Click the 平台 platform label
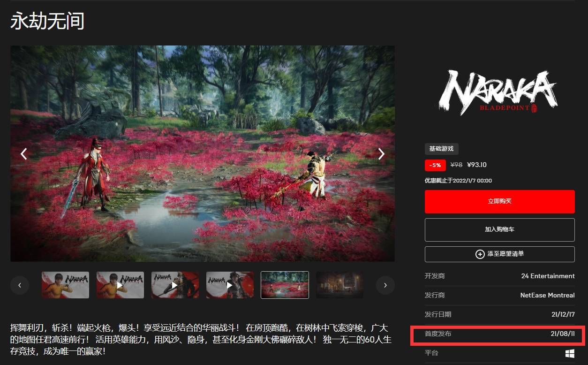This screenshot has width=588, height=365. point(431,353)
